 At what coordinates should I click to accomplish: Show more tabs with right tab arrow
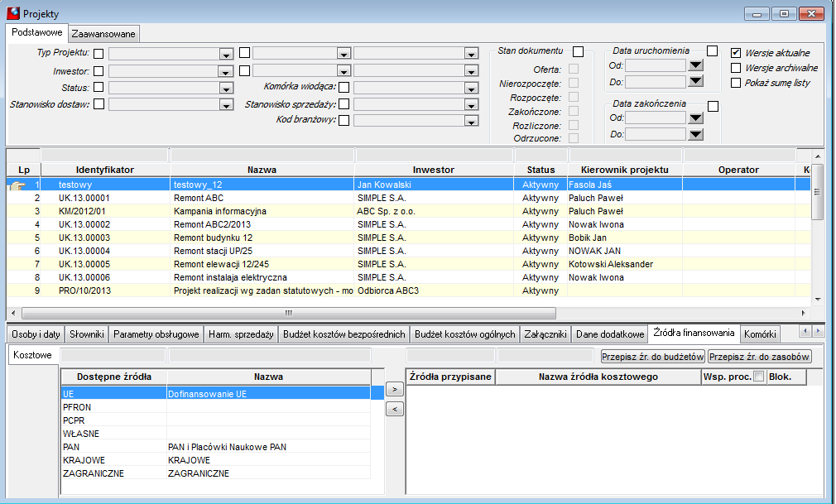click(817, 331)
